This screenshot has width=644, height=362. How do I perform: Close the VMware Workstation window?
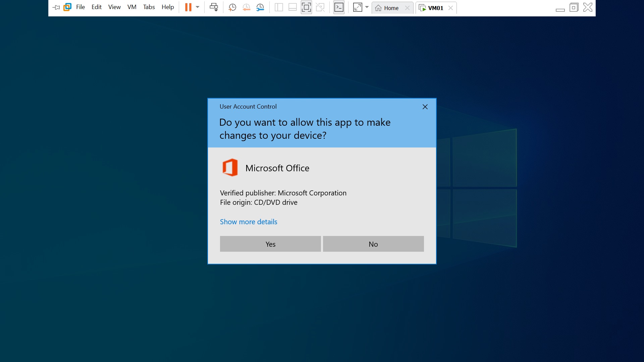pos(588,7)
